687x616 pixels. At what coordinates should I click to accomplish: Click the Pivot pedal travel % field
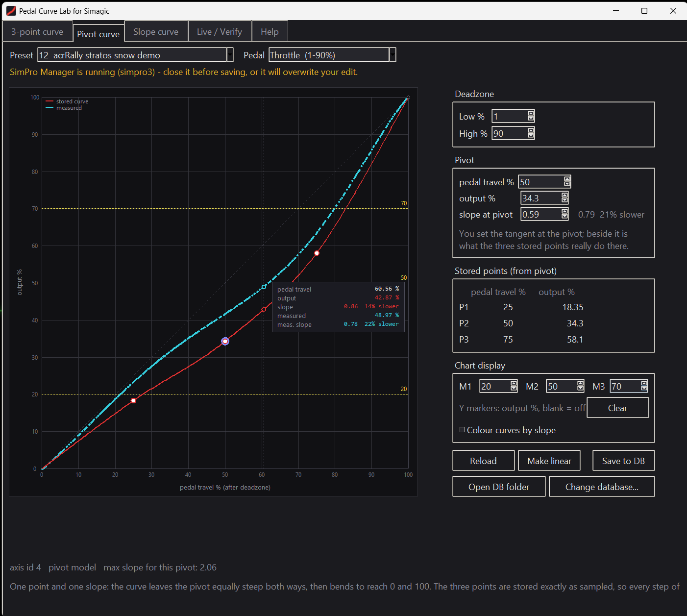tap(541, 182)
